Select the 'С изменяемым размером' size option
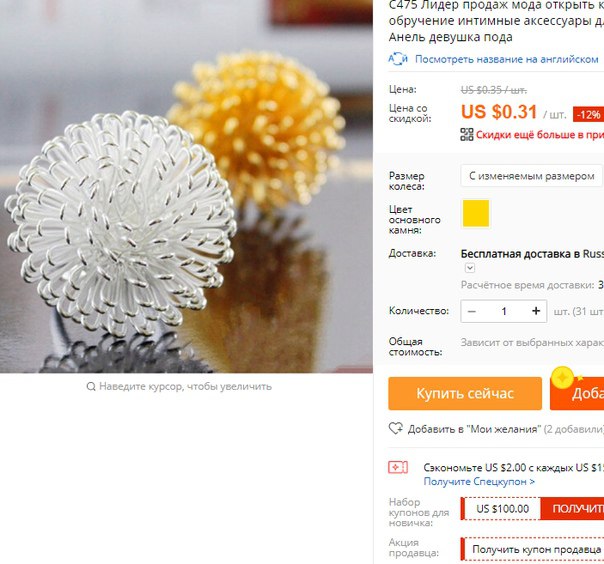 [x=532, y=176]
